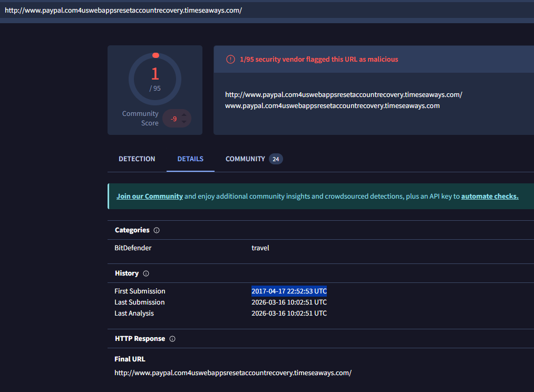Upvote the community score with up arrow
Screen dimensions: 534x392
click(184, 114)
